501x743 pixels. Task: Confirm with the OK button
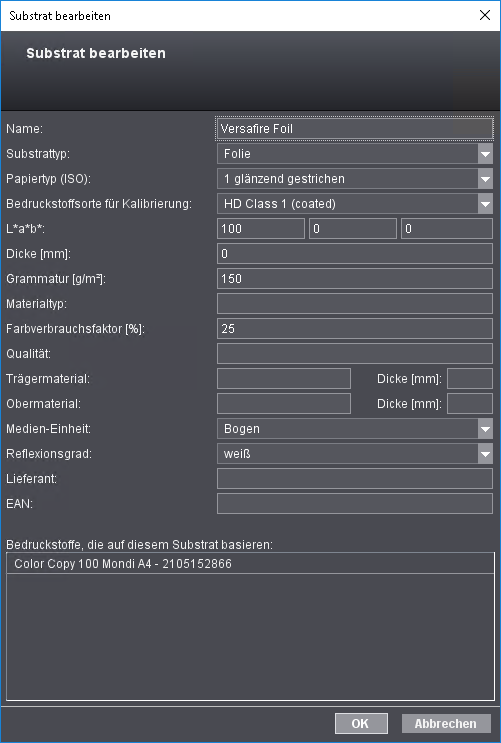pos(361,724)
